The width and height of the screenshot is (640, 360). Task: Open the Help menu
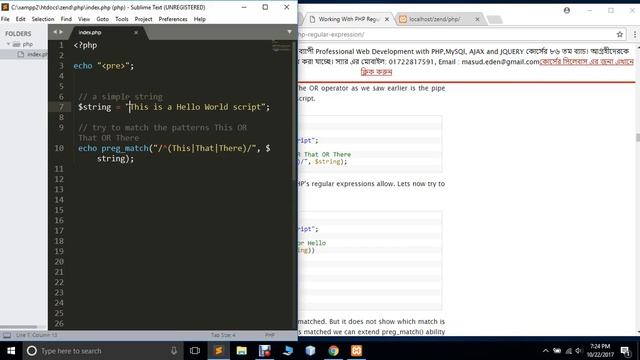pos(200,19)
